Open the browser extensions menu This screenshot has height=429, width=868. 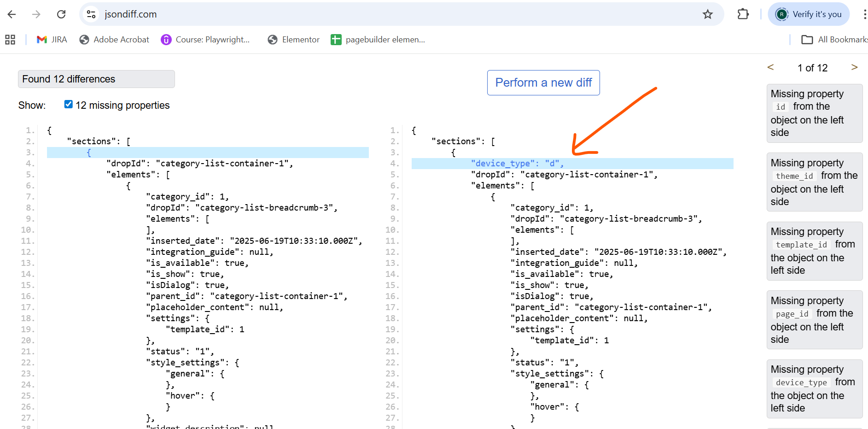point(743,14)
